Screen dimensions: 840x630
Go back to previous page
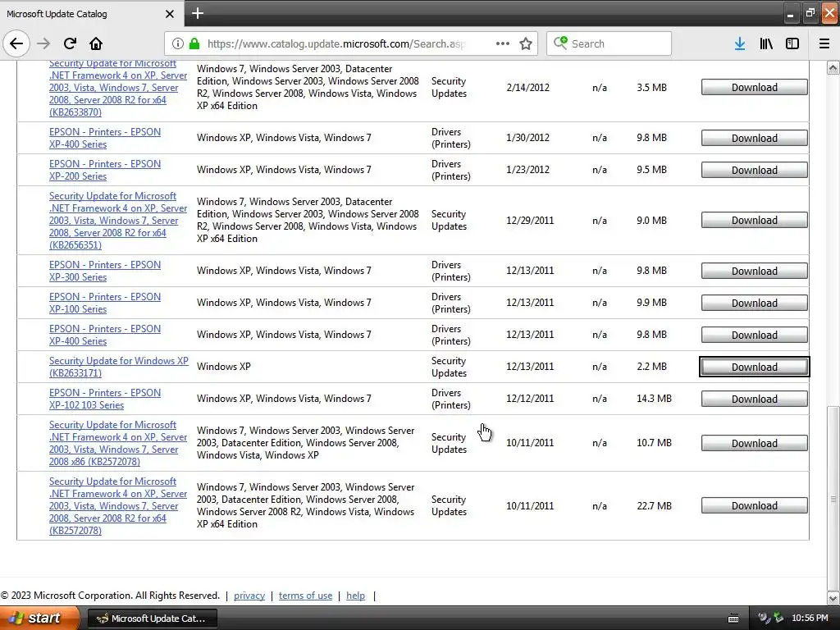click(16, 43)
